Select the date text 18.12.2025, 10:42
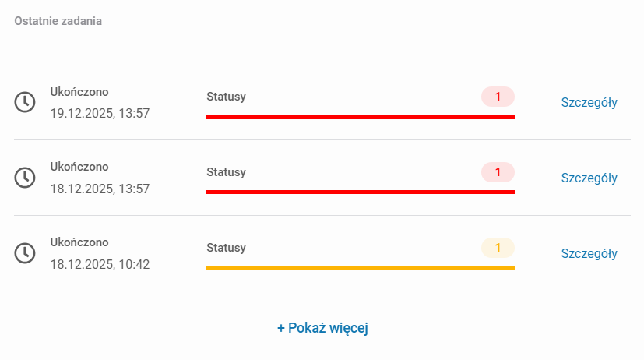Viewport: 644px width, 360px height. coord(100,264)
